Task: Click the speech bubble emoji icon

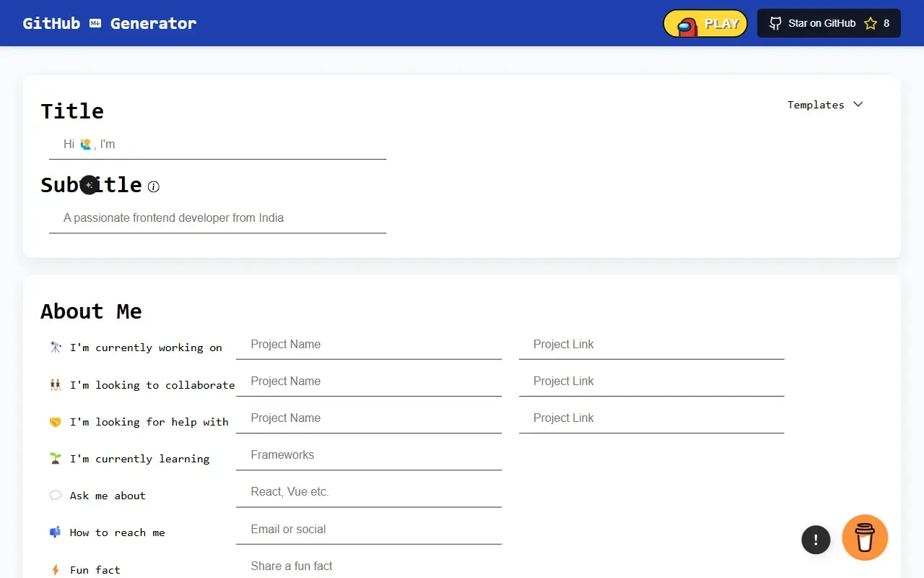Action: (x=56, y=496)
